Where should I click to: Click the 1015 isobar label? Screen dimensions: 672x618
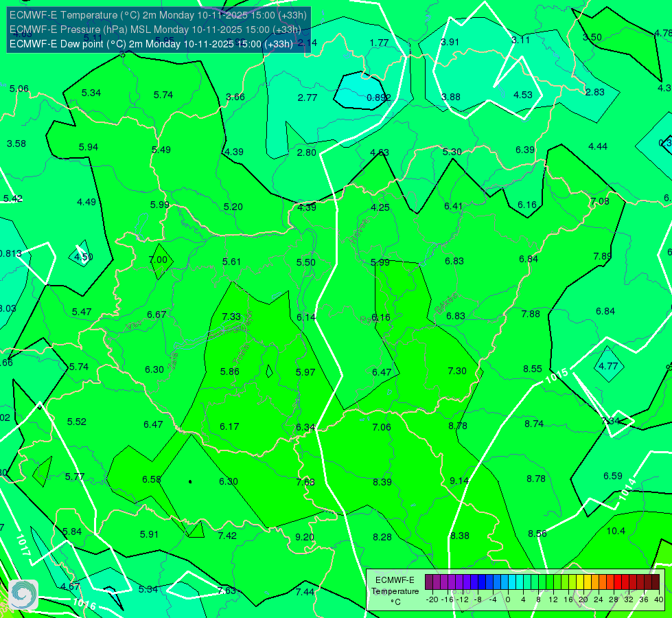click(557, 376)
